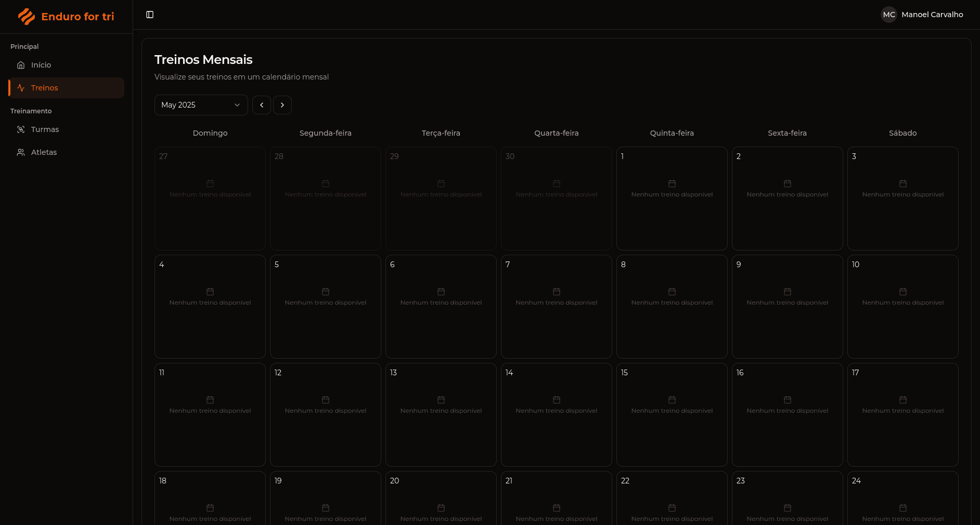Click calendar icon in day 16 cell
The width and height of the screenshot is (980, 525).
(788, 400)
